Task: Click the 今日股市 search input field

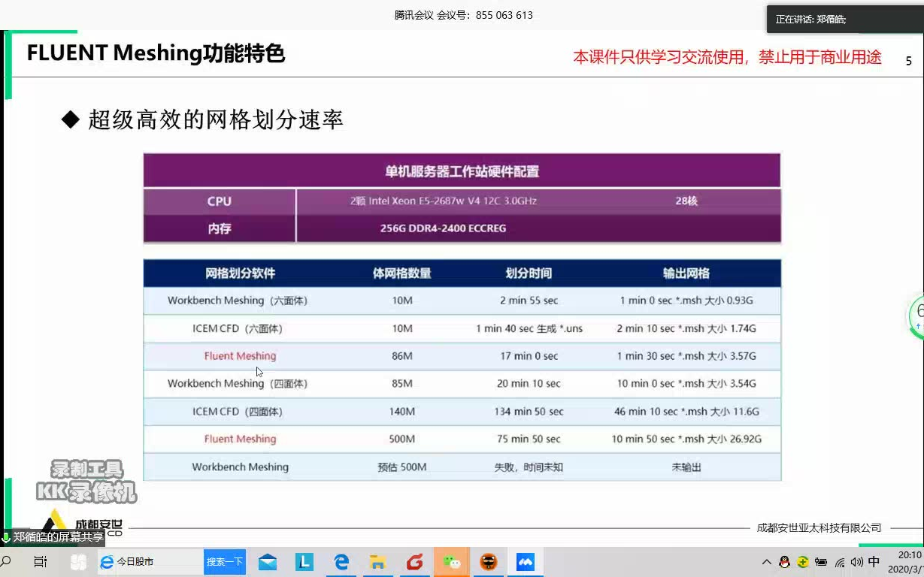Action: (x=158, y=561)
